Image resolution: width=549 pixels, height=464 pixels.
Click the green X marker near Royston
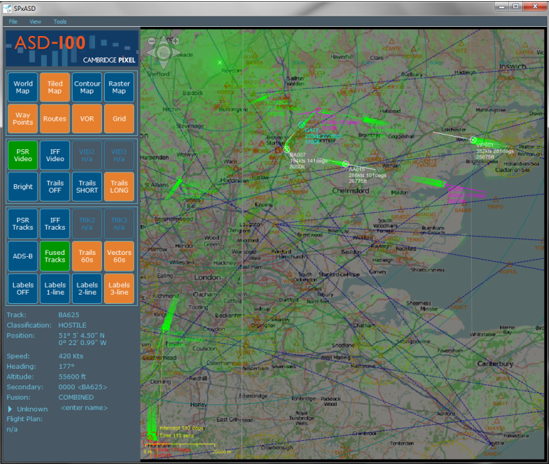coord(220,63)
